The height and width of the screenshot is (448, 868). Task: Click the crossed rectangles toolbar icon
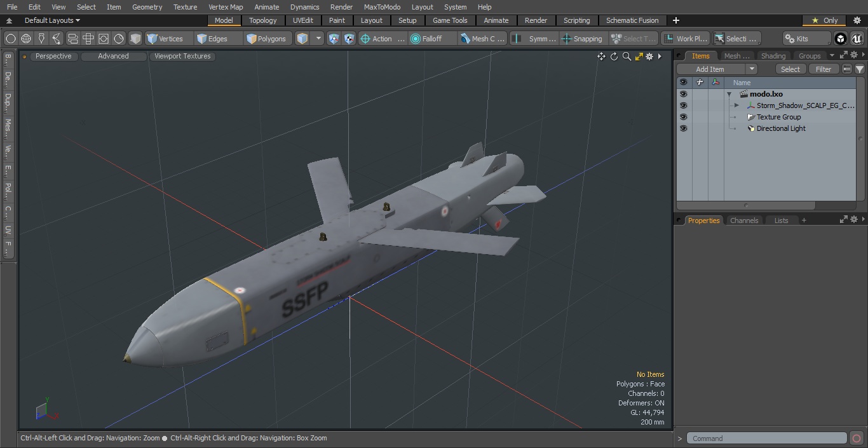88,39
